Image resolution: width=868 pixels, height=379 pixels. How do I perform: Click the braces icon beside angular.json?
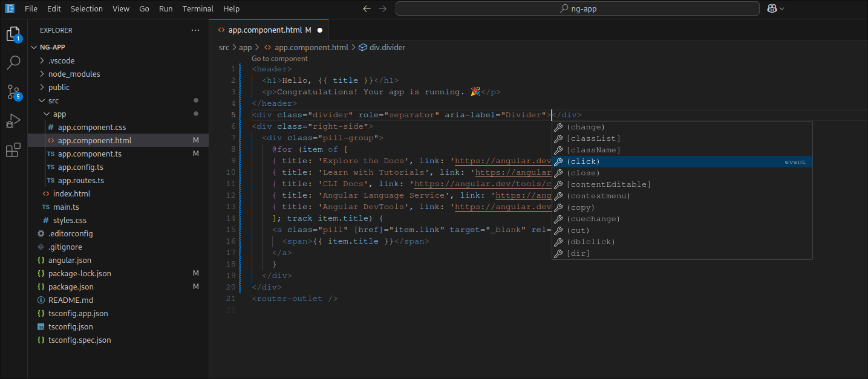(41, 260)
